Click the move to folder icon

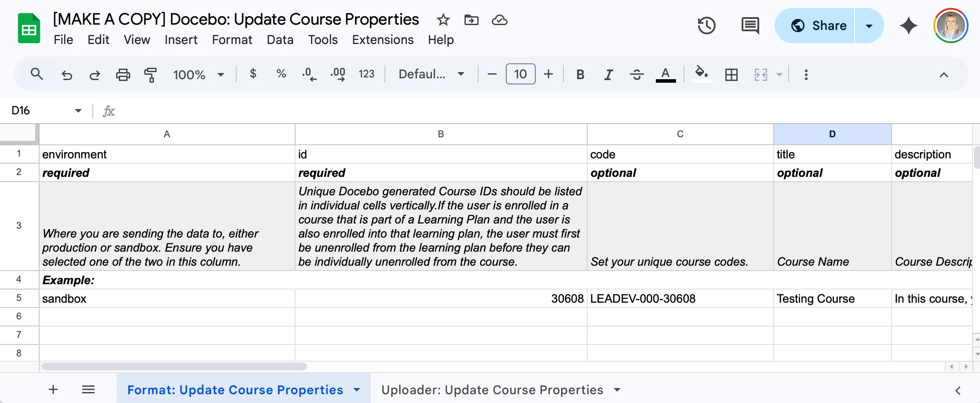(471, 20)
